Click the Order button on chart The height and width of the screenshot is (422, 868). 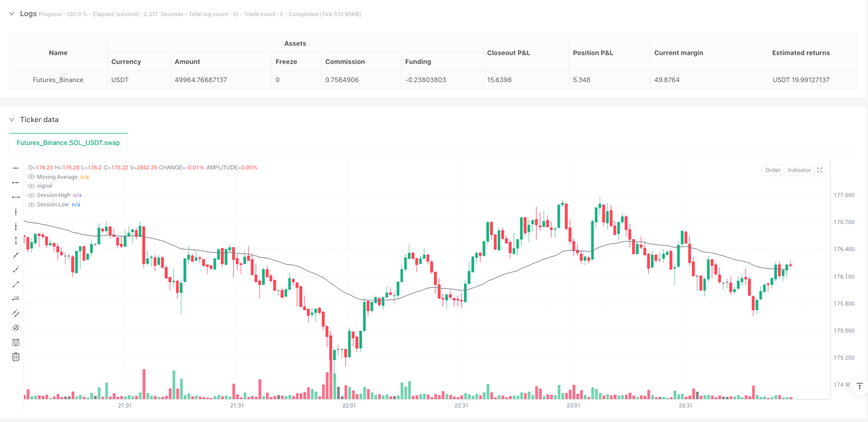(x=772, y=170)
